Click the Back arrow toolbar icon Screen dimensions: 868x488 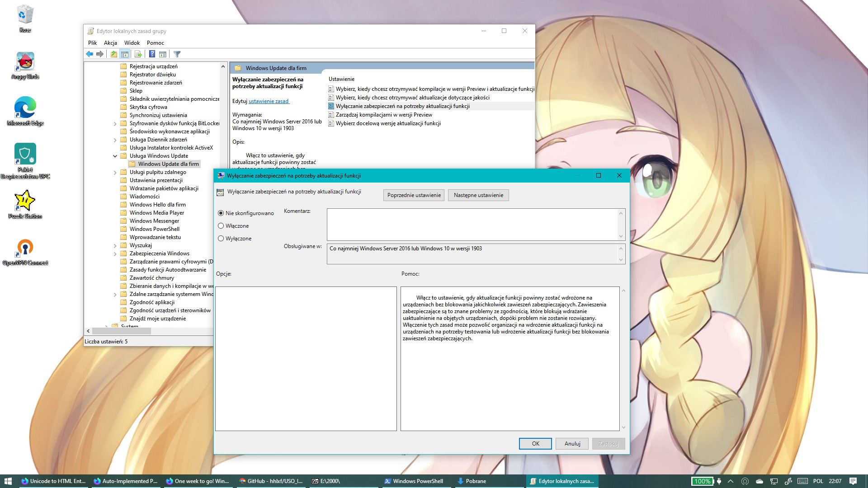point(90,54)
